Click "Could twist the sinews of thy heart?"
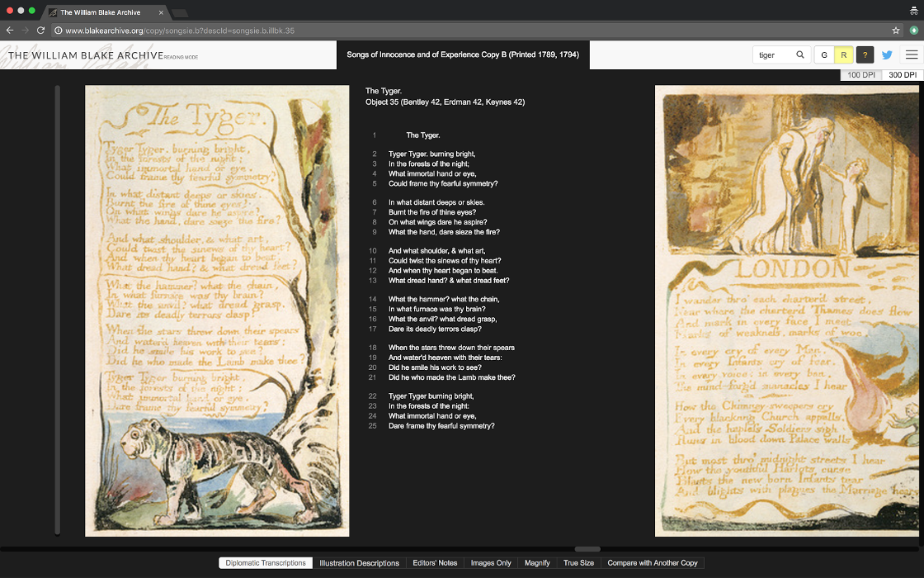This screenshot has width=924, height=578. coord(445,261)
